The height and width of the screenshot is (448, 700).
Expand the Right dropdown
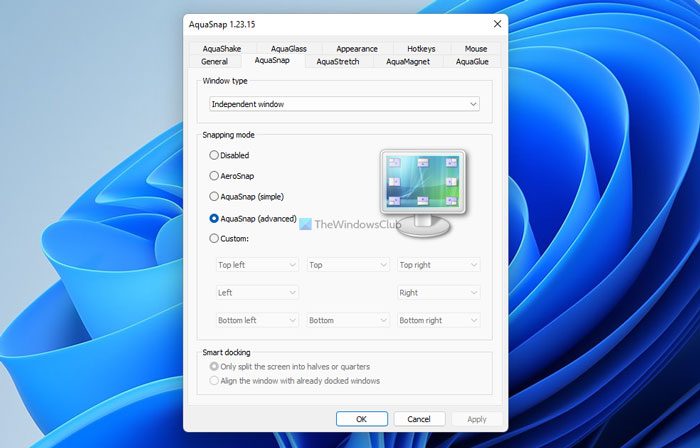click(x=438, y=293)
